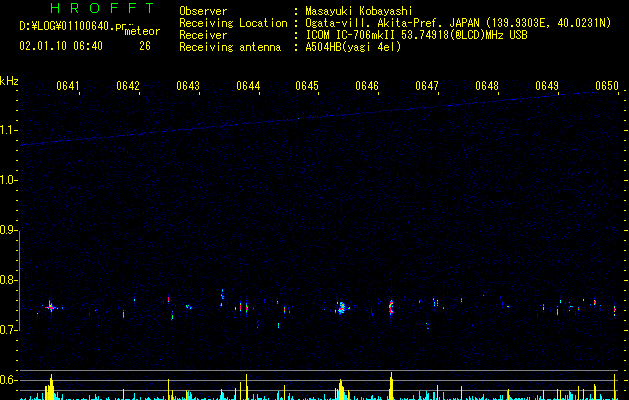Click the 0.7 kHz frequency label
The height and width of the screenshot is (400, 629).
point(8,330)
